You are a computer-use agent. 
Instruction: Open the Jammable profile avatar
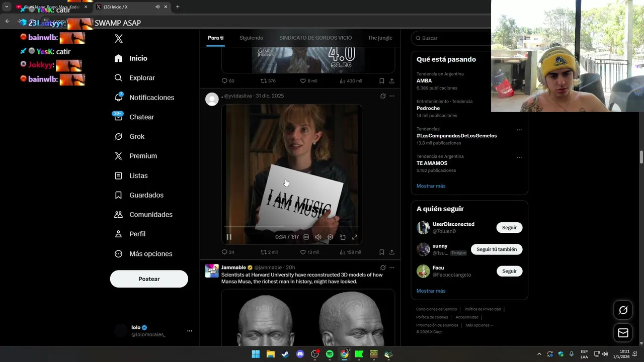[212, 270]
